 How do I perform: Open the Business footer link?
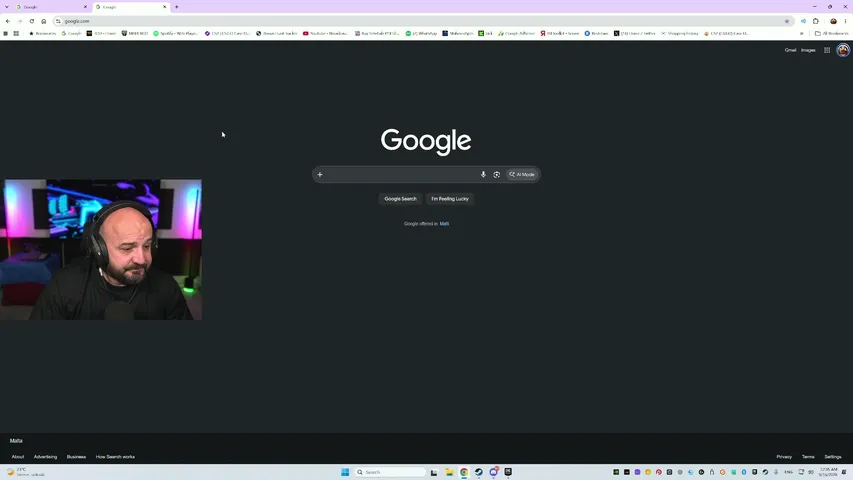tap(76, 457)
